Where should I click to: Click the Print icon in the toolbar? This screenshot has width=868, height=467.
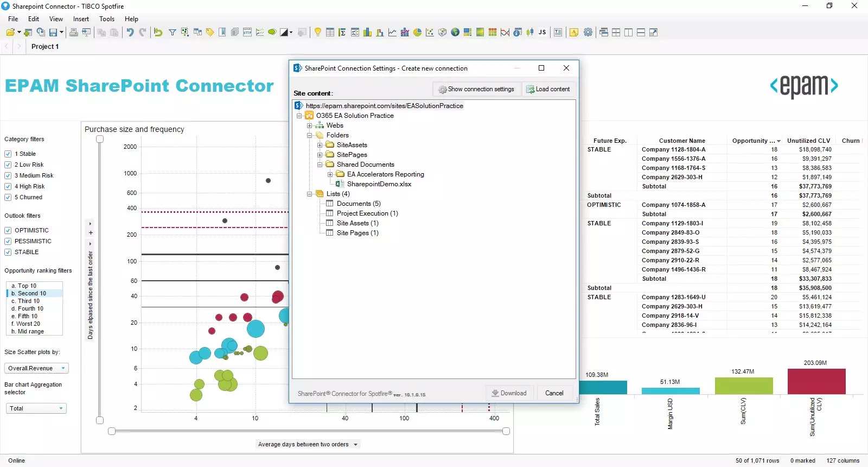pos(74,33)
